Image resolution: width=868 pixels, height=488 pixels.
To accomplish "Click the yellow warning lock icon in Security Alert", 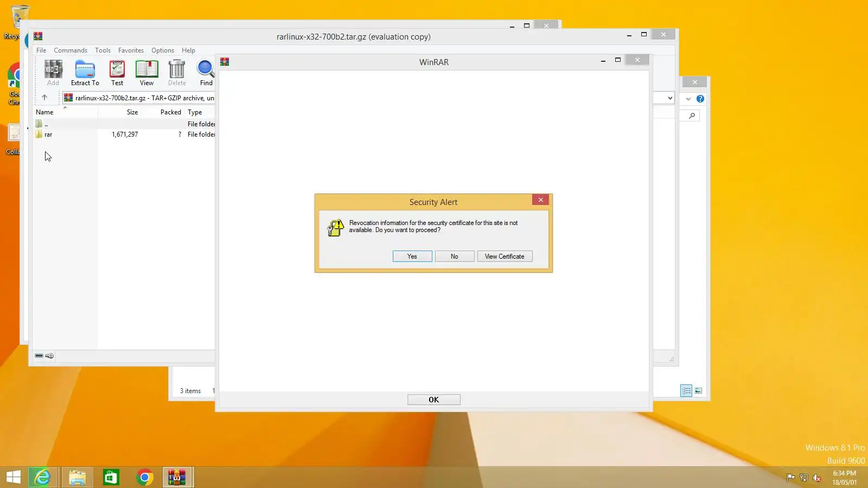I will point(336,228).
